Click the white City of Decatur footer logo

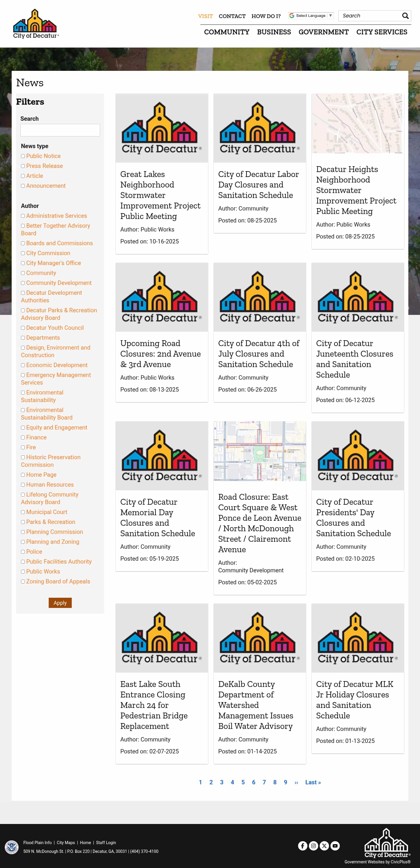387,843
